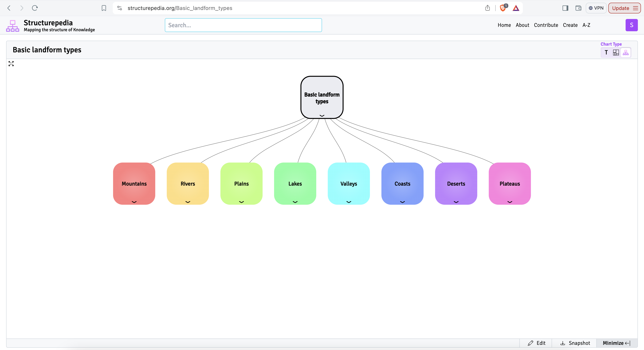
Task: Toggle the browser sidebar panel icon
Action: pyautogui.click(x=565, y=8)
